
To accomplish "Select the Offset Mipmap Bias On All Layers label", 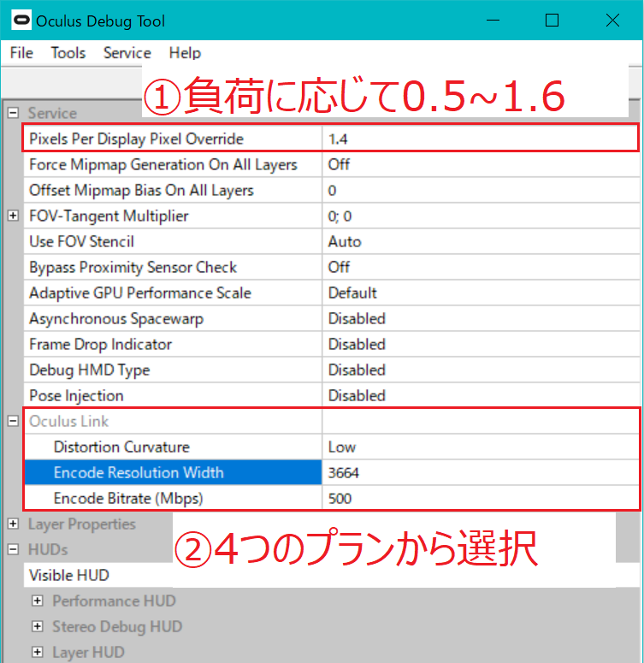I will pyautogui.click(x=141, y=190).
